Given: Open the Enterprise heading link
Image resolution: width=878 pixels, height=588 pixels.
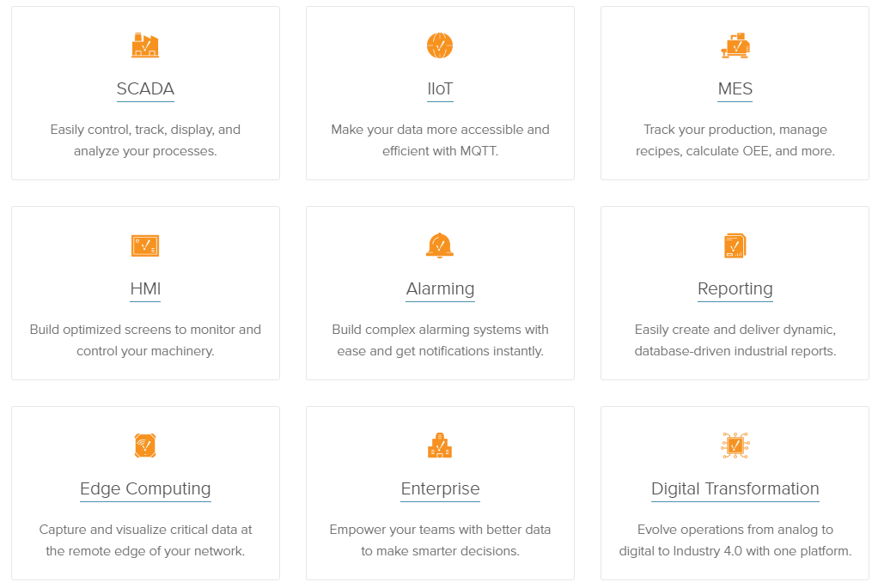Looking at the screenshot, I should coord(440,489).
